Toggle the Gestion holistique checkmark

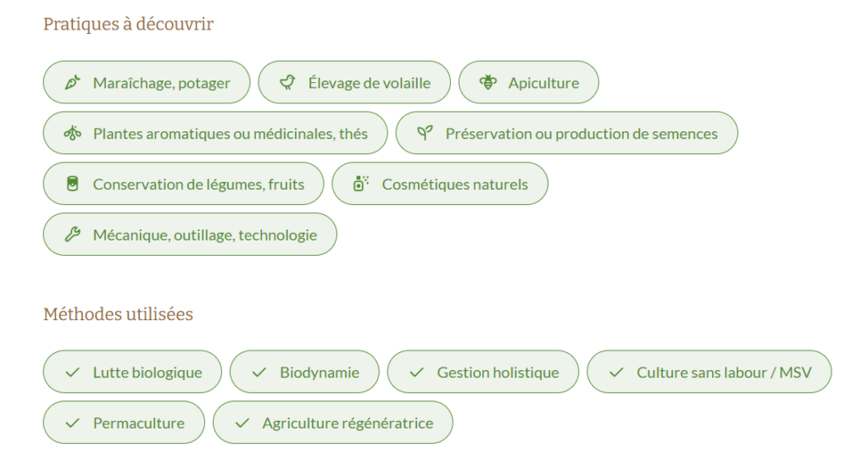click(417, 373)
